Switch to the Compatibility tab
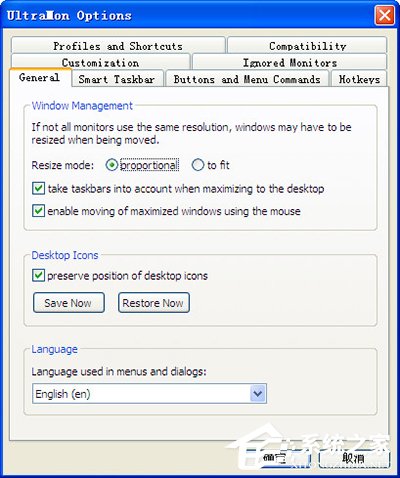This screenshot has height=478, width=400. (307, 45)
